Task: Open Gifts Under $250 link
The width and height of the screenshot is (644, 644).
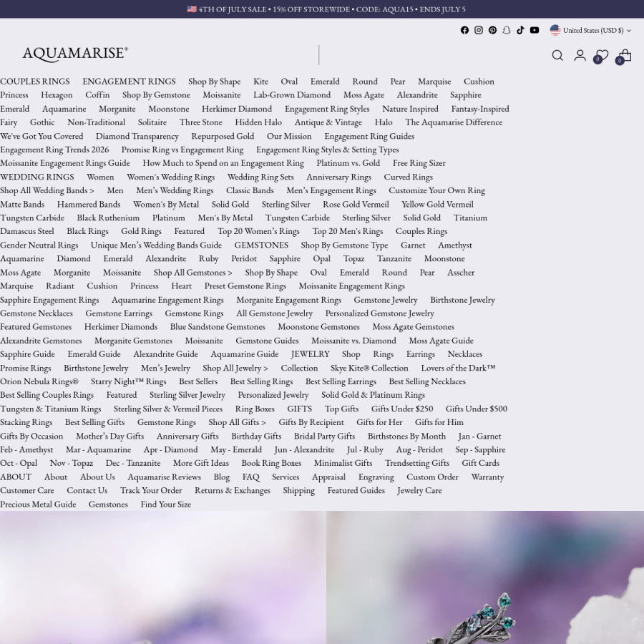Action: pyautogui.click(x=402, y=409)
